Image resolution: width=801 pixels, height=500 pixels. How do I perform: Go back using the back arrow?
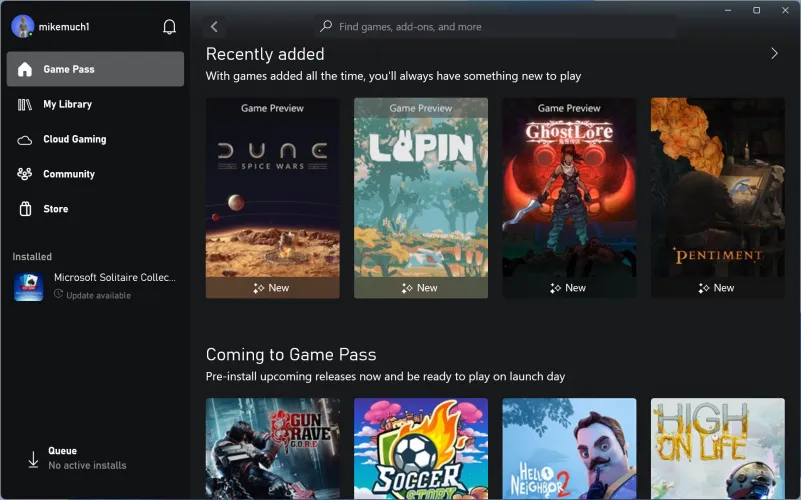coord(214,27)
